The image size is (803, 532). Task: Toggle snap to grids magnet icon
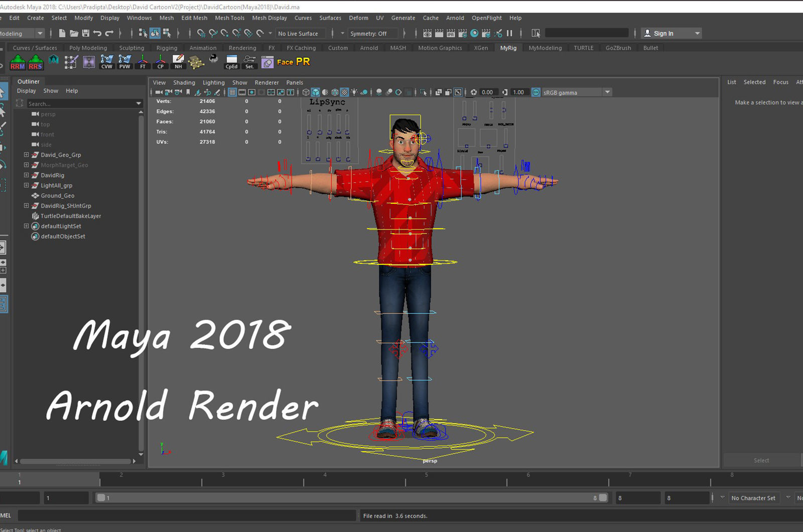coord(201,33)
